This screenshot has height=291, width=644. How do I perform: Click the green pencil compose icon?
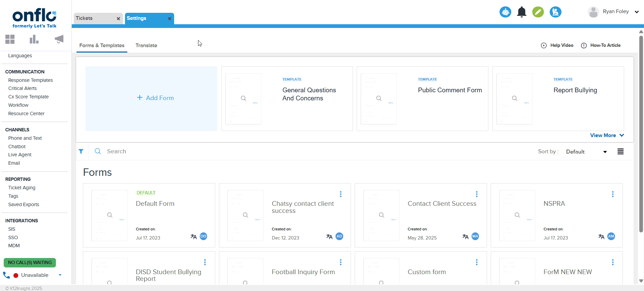(538, 12)
